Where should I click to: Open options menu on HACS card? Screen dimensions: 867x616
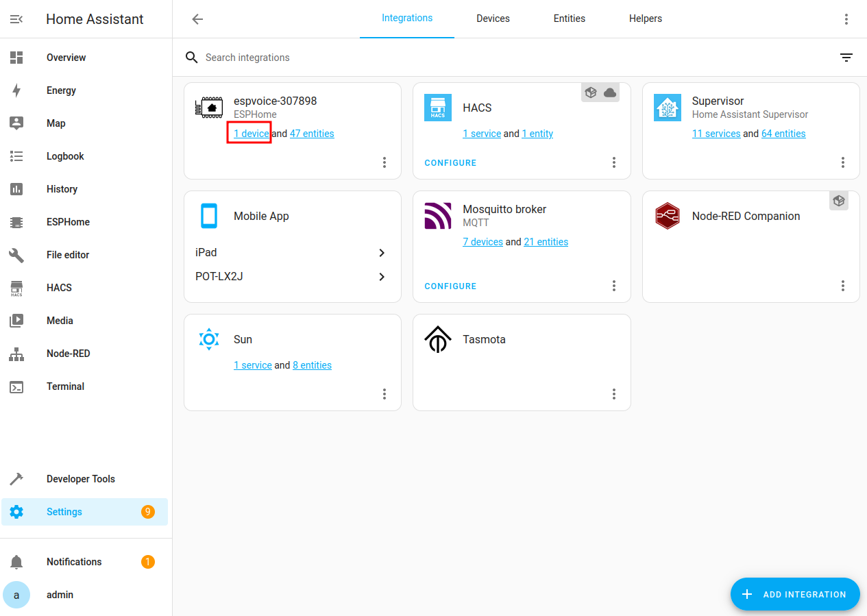click(614, 162)
